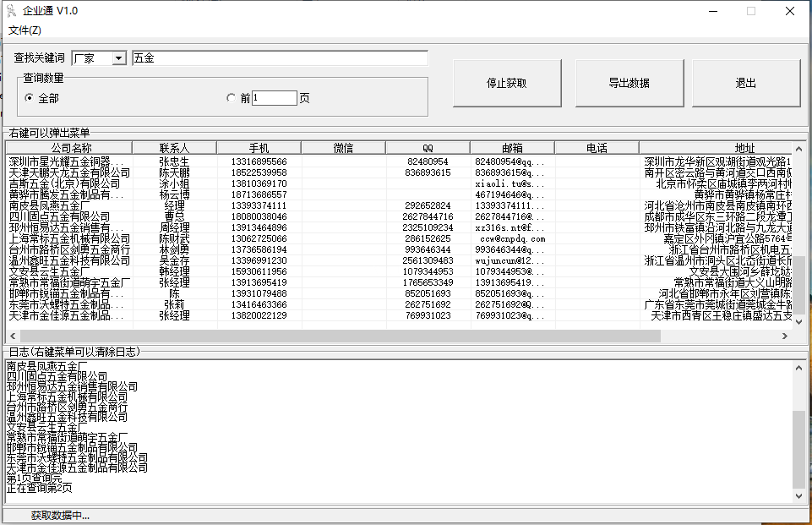812x525 pixels.
Task: Expand the 厂家 keyword type dropdown
Action: point(118,58)
